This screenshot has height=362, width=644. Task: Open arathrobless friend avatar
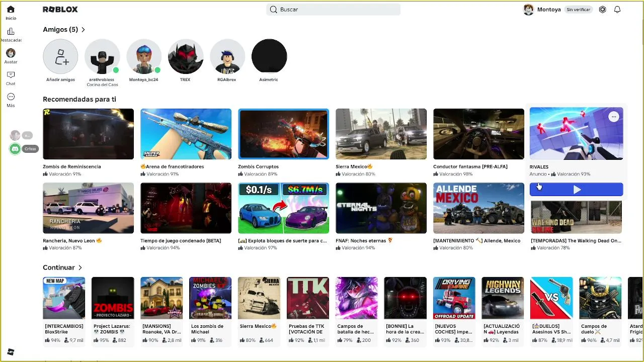102,56
